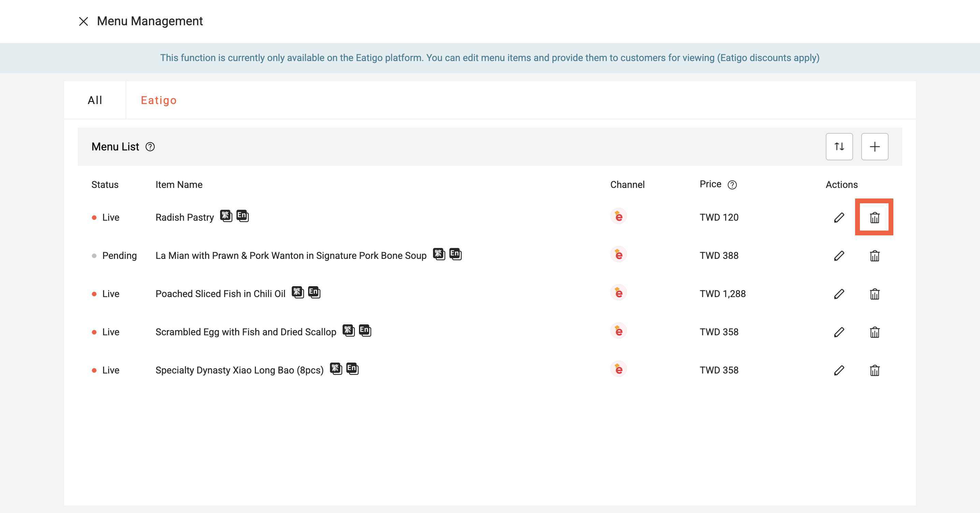This screenshot has width=980, height=513.
Task: Click the Status column header
Action: click(105, 185)
